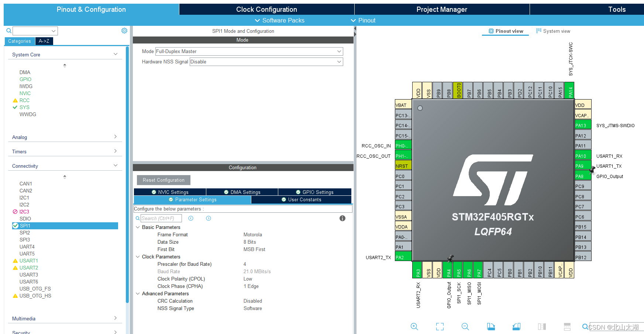Switch to System view
Image resolution: width=644 pixels, height=334 pixels.
tap(553, 31)
